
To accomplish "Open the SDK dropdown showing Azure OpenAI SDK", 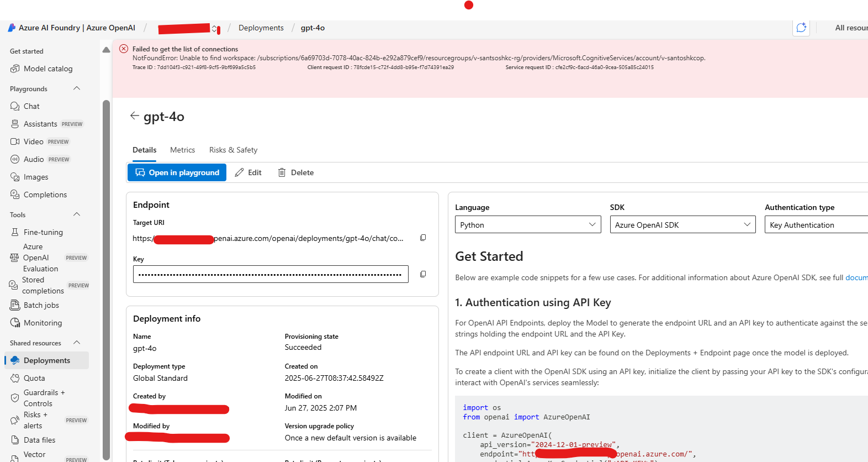I will click(682, 224).
